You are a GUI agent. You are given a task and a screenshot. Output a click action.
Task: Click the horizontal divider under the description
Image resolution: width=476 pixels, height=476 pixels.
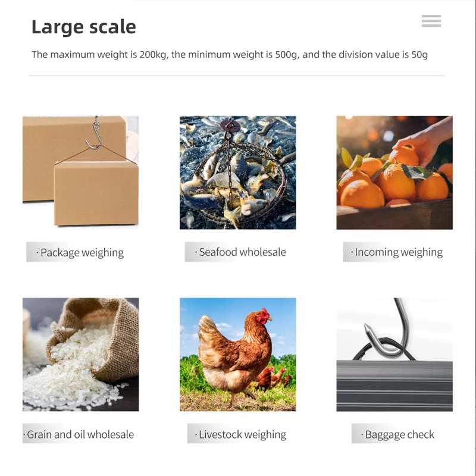tap(236, 76)
